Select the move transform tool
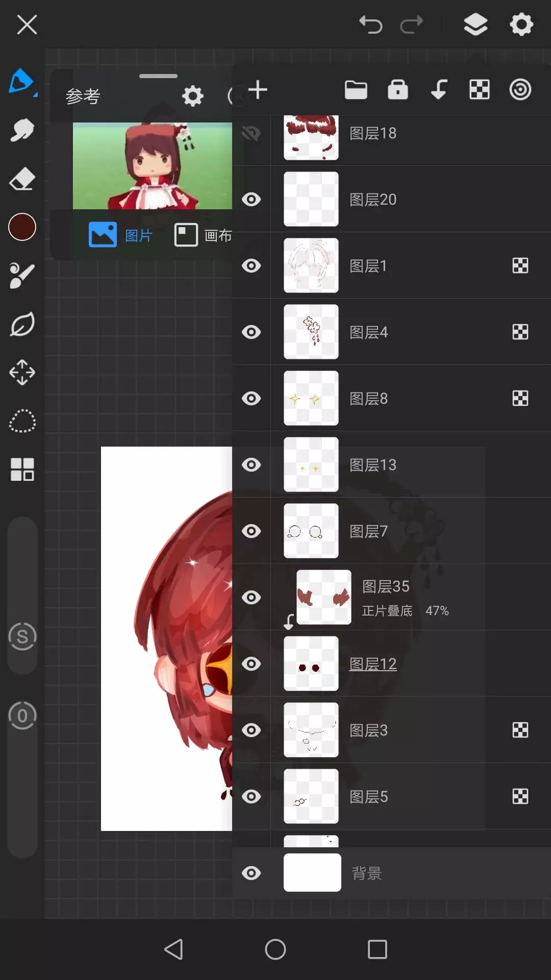 [22, 372]
